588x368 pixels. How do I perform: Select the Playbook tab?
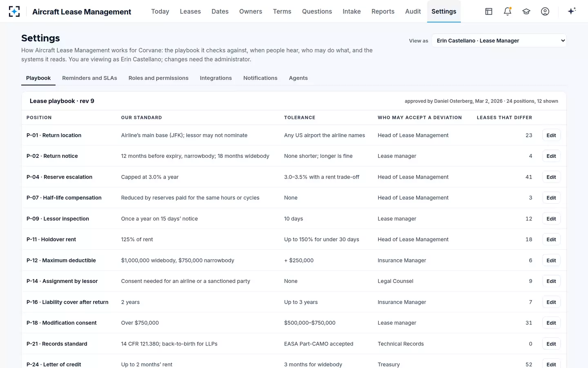tap(38, 78)
